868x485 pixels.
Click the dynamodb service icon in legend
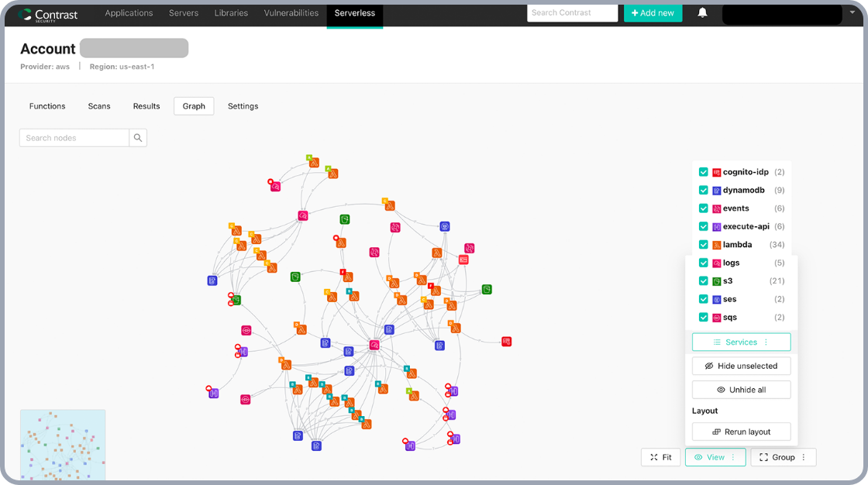click(717, 191)
